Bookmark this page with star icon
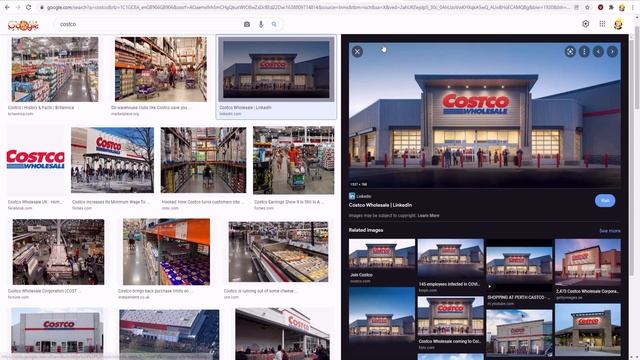640x360 pixels. [587, 7]
